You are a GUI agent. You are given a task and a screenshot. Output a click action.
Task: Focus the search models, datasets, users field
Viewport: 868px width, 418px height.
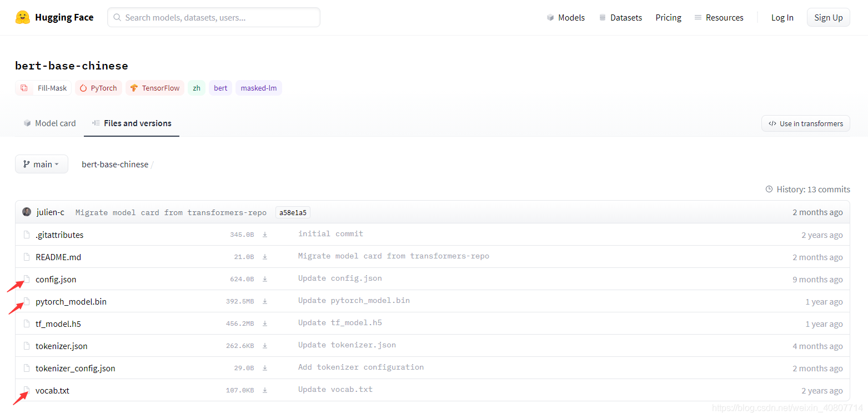pos(214,17)
